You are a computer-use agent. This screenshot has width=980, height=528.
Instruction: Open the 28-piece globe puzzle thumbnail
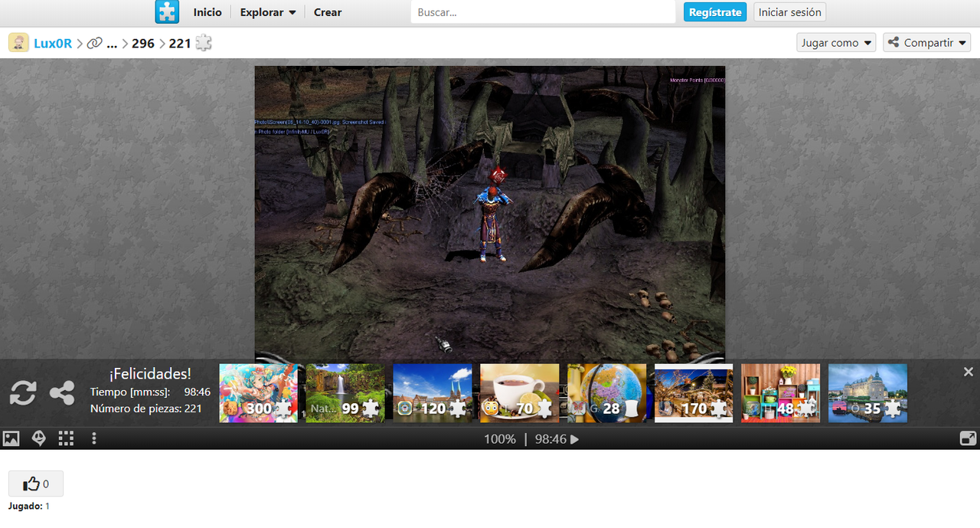coord(606,393)
